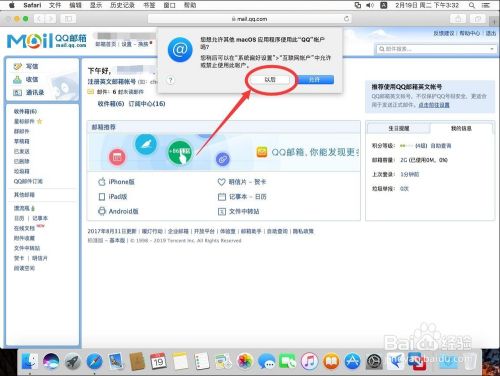The width and height of the screenshot is (500, 376).
Task: Open the Calendar app in the Dock
Action: pyautogui.click(x=158, y=361)
